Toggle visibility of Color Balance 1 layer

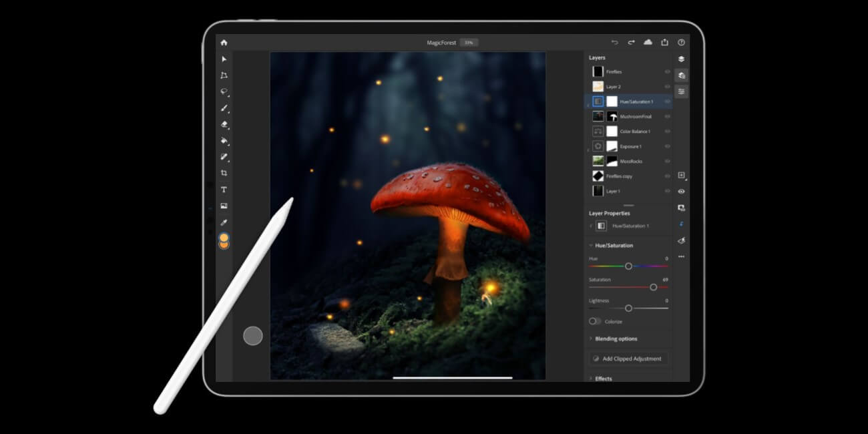[x=667, y=132]
